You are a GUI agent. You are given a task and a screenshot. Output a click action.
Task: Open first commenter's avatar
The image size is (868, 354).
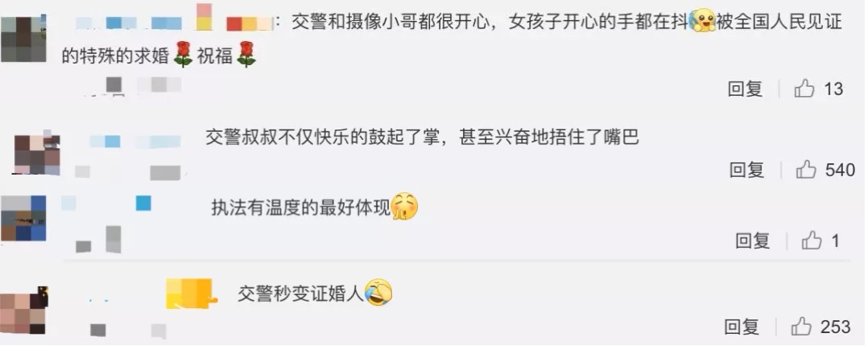(23, 39)
